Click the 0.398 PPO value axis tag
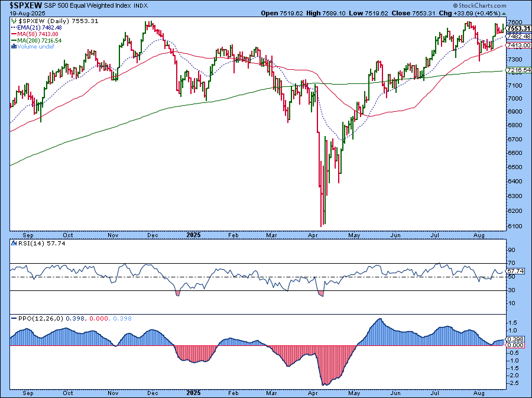The width and height of the screenshot is (532, 398). (x=515, y=339)
